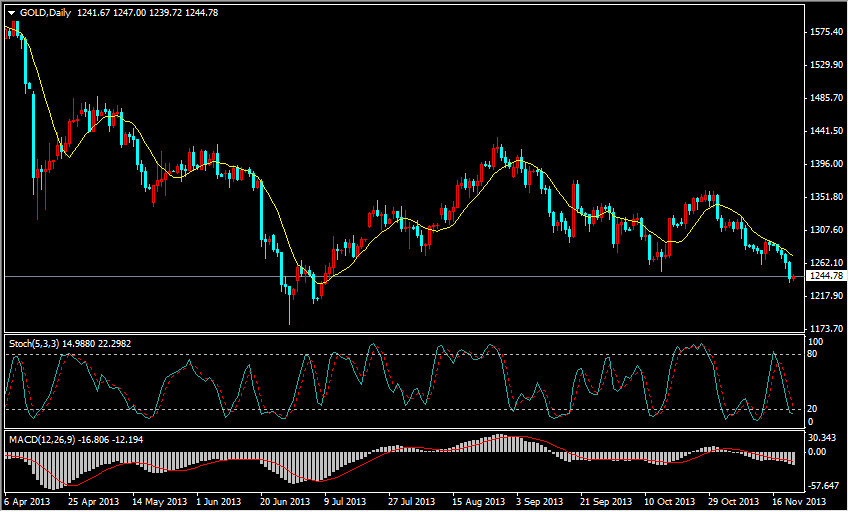Click the 1485.70 price scale label
This screenshot has height=512, width=849.
coord(826,98)
